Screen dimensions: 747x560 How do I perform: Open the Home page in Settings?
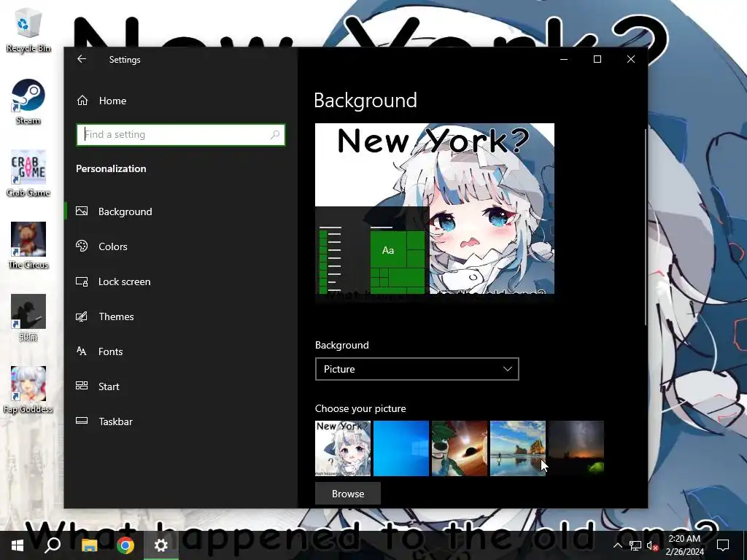181,101
